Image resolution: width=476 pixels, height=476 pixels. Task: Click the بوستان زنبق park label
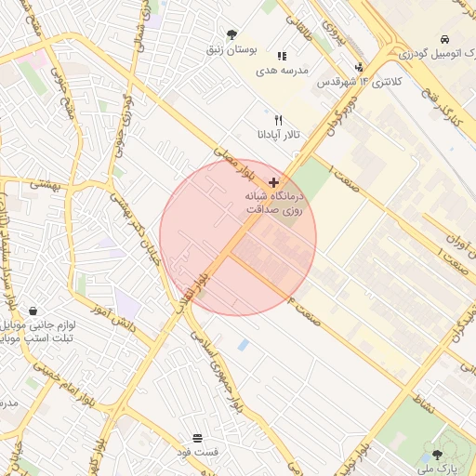(231, 49)
